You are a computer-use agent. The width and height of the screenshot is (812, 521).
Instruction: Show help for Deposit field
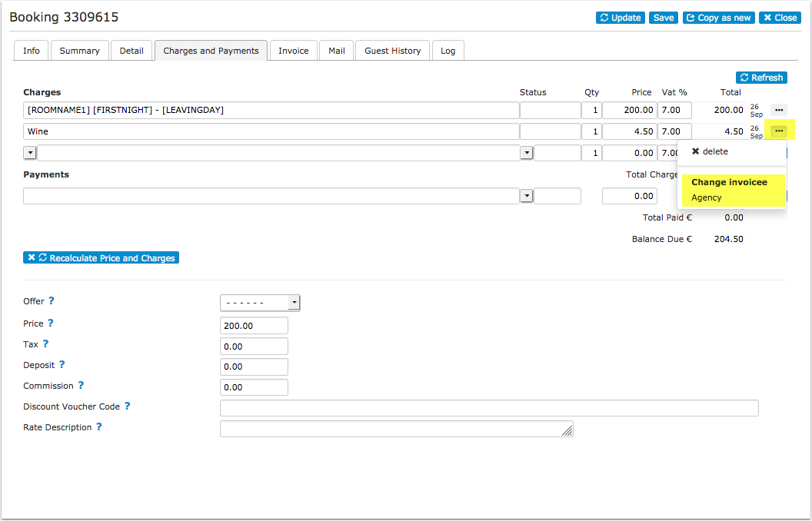(x=62, y=364)
